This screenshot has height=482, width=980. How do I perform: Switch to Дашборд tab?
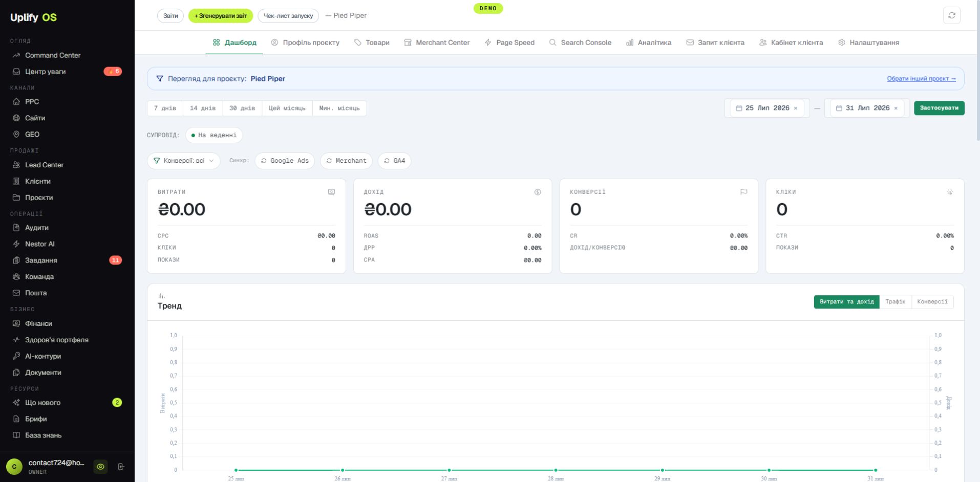pyautogui.click(x=235, y=43)
